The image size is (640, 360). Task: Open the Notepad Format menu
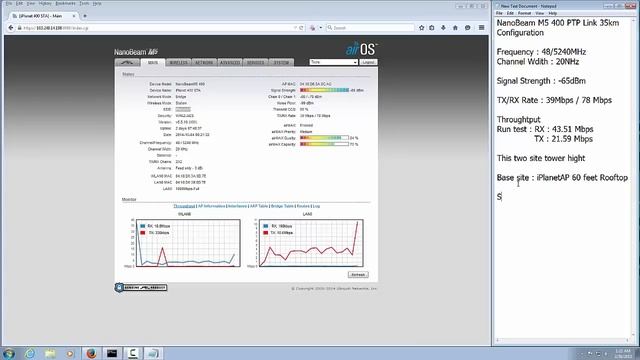tap(524, 13)
